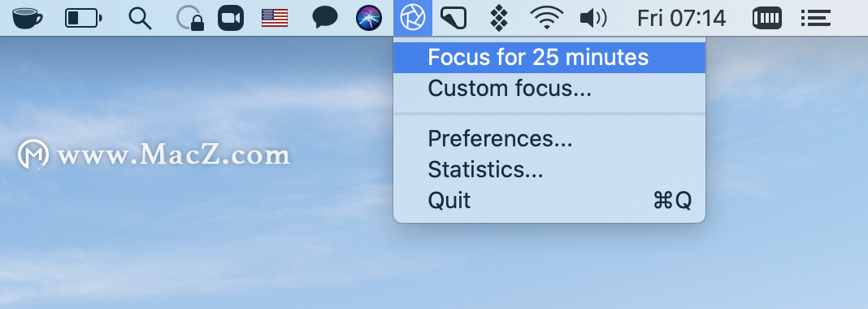Click the highlighted focus timer aperture icon
The width and height of the screenshot is (868, 309).
[413, 18]
